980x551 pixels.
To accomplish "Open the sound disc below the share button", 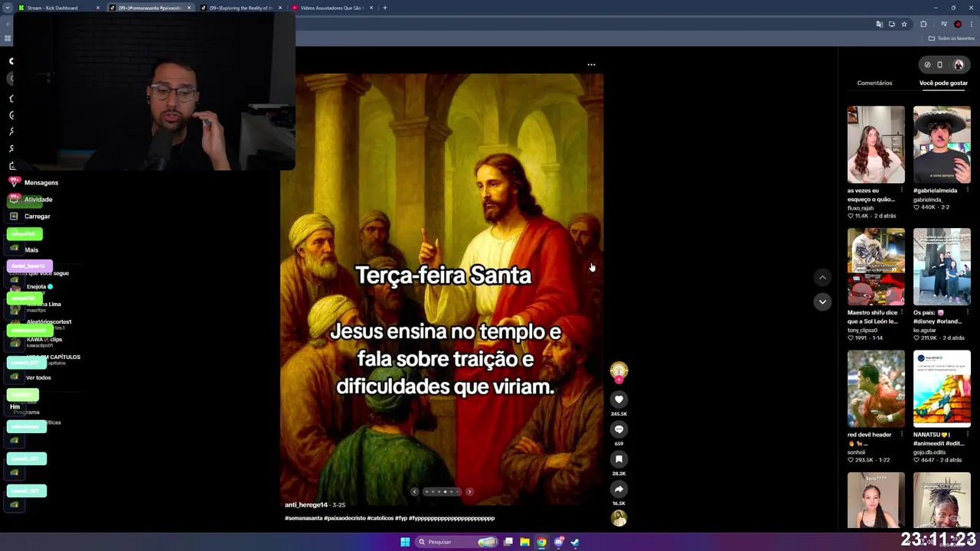I will point(619,519).
